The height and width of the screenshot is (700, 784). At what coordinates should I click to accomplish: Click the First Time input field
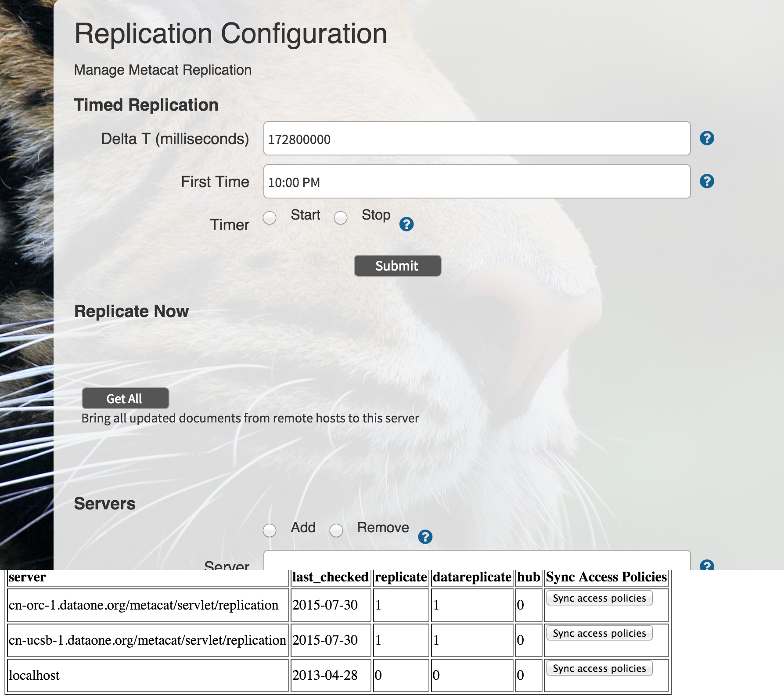(476, 182)
